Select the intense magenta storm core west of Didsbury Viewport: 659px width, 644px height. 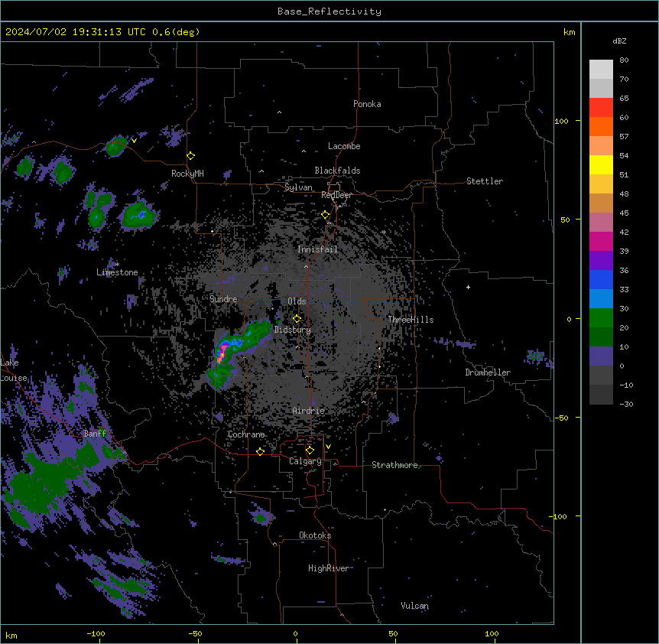222,353
